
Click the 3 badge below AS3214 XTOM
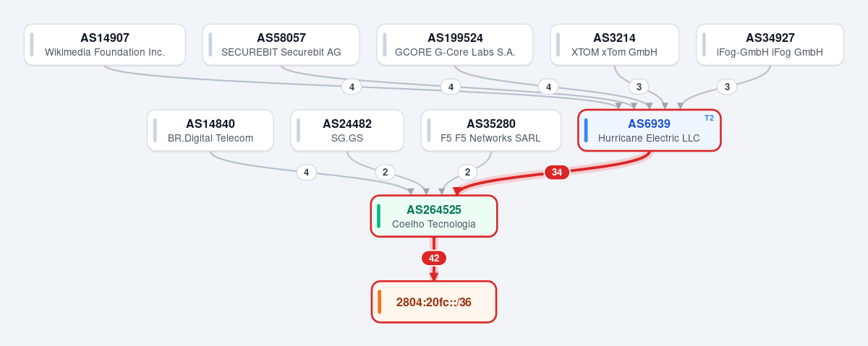(638, 87)
